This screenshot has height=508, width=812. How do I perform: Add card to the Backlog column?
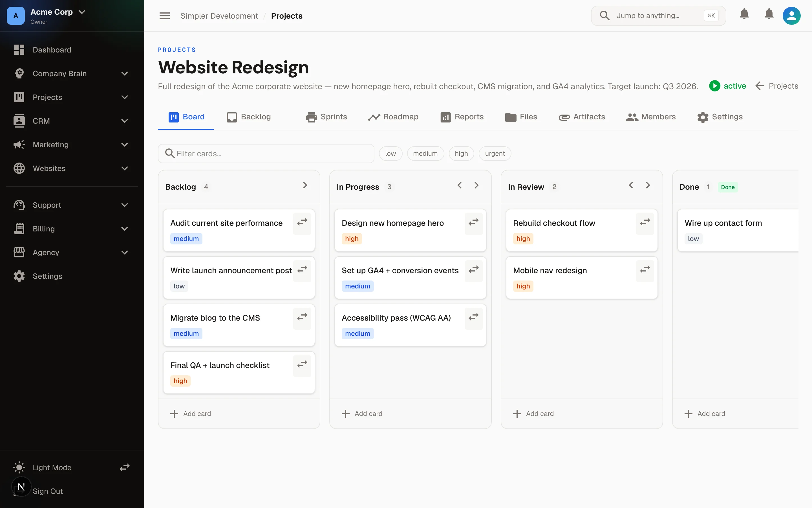(191, 413)
